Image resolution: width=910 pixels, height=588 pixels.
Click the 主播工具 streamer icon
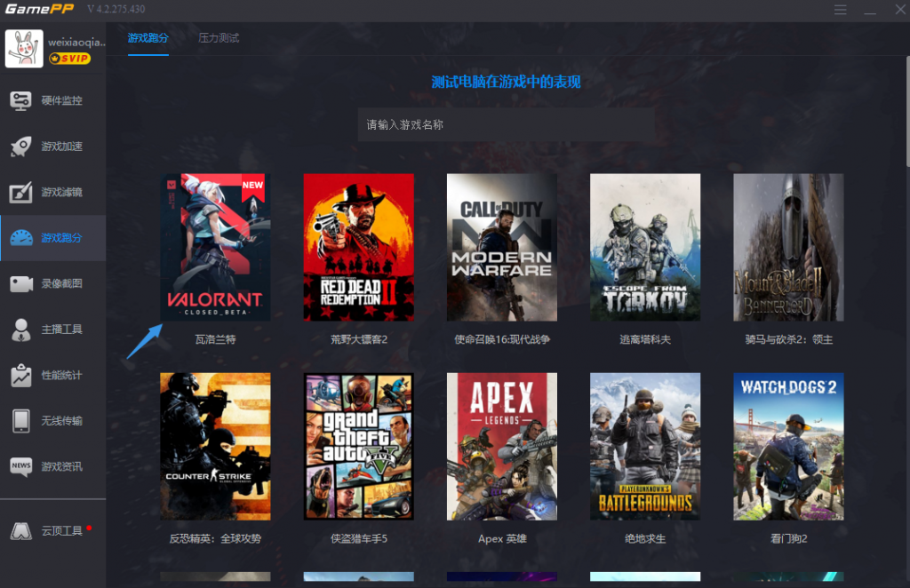(21, 330)
